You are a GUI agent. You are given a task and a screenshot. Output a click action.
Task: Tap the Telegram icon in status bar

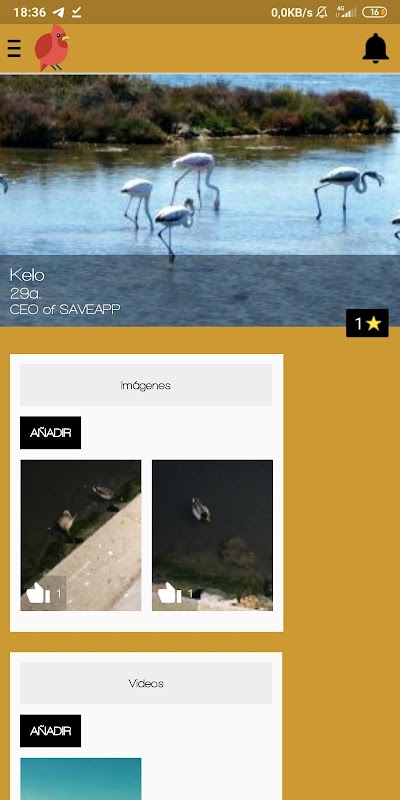(x=59, y=12)
